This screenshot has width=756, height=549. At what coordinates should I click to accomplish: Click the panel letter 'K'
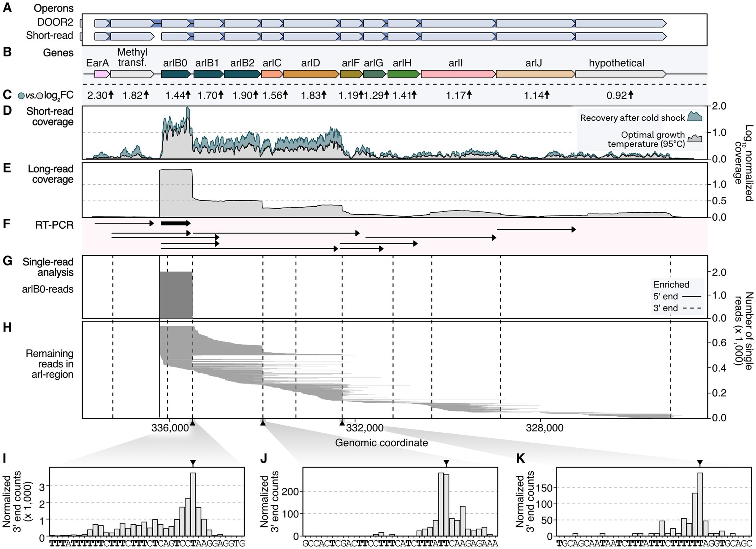tap(520, 459)
